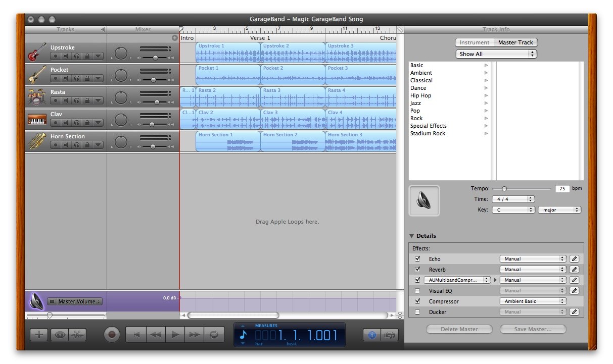Image resolution: width=613 pixels, height=364 pixels.
Task: Mute the Upstroke track
Action: click(66, 57)
